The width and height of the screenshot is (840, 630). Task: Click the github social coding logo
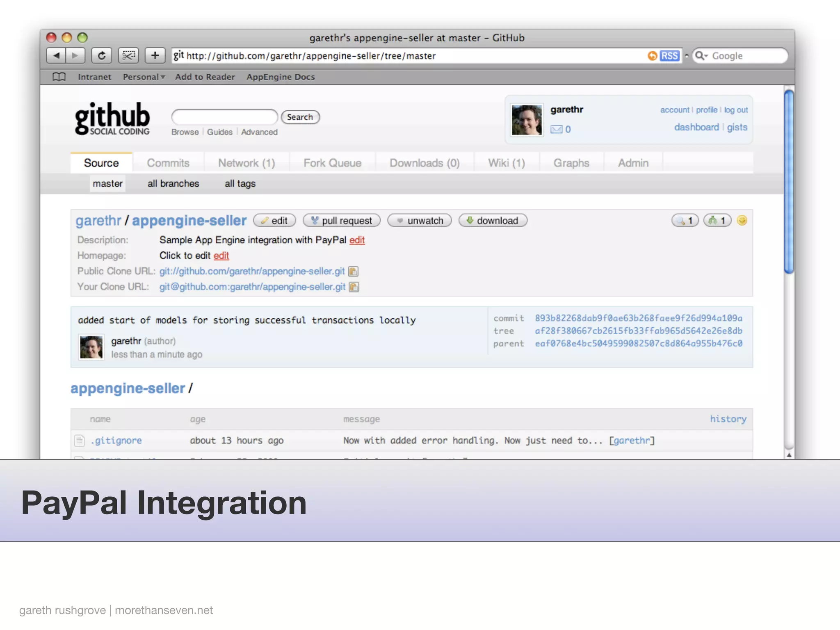pyautogui.click(x=112, y=119)
